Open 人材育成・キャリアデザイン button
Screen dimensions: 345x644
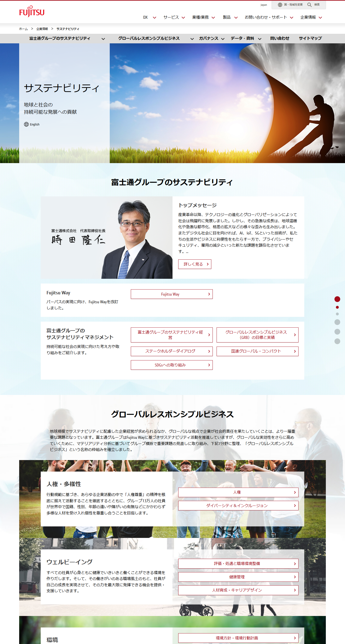(x=238, y=590)
